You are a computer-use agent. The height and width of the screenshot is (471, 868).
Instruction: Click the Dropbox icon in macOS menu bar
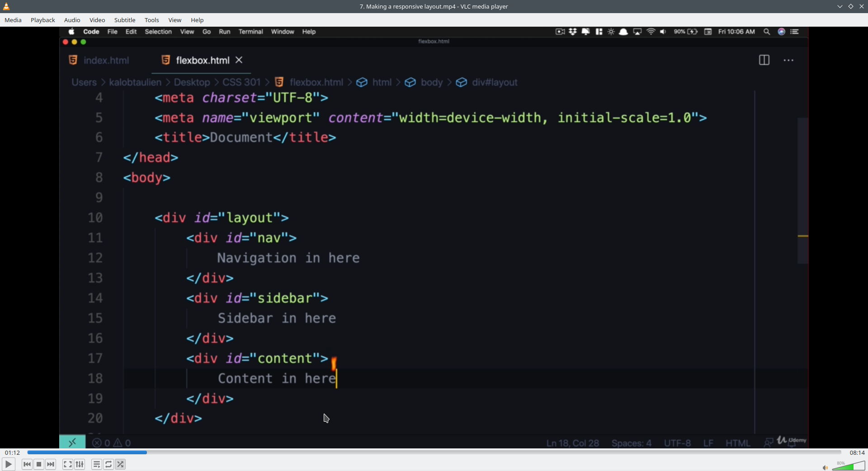(573, 32)
